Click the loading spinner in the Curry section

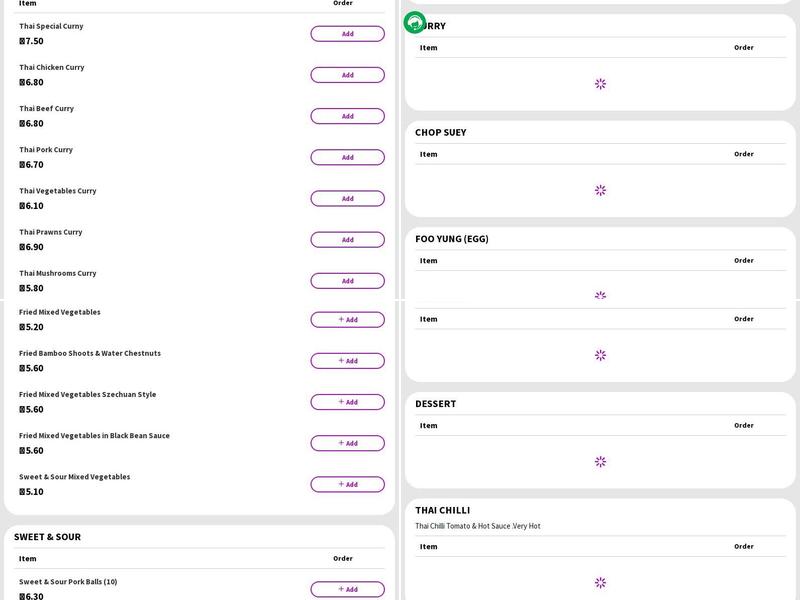click(600, 84)
